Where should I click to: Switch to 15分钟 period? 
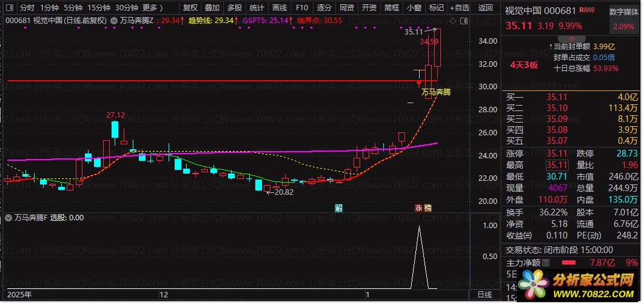click(x=99, y=7)
